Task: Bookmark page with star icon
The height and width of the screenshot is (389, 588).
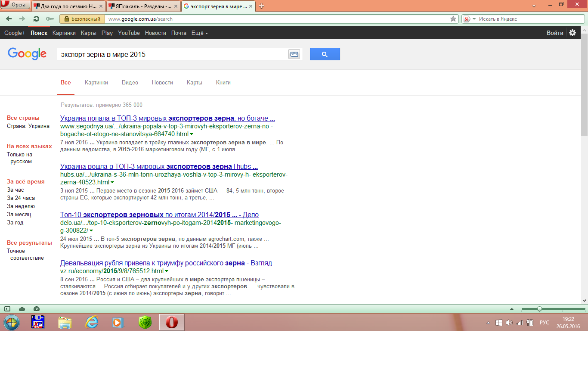Action: tap(453, 19)
